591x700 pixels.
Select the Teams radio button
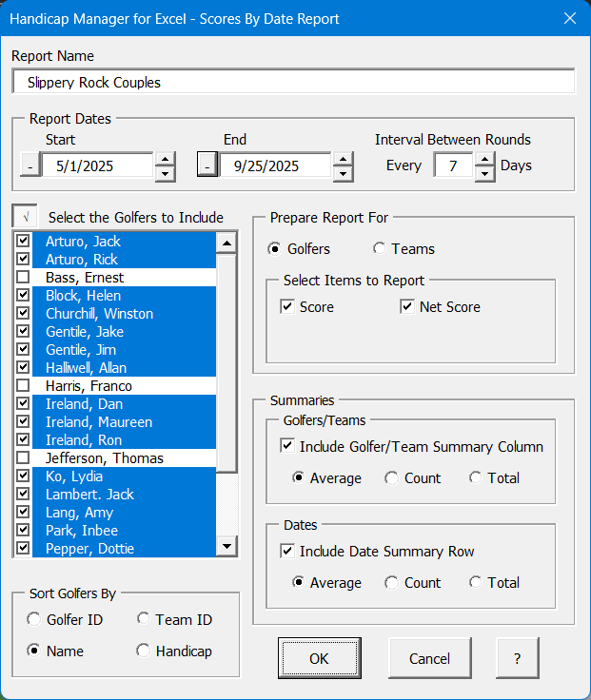pos(380,248)
